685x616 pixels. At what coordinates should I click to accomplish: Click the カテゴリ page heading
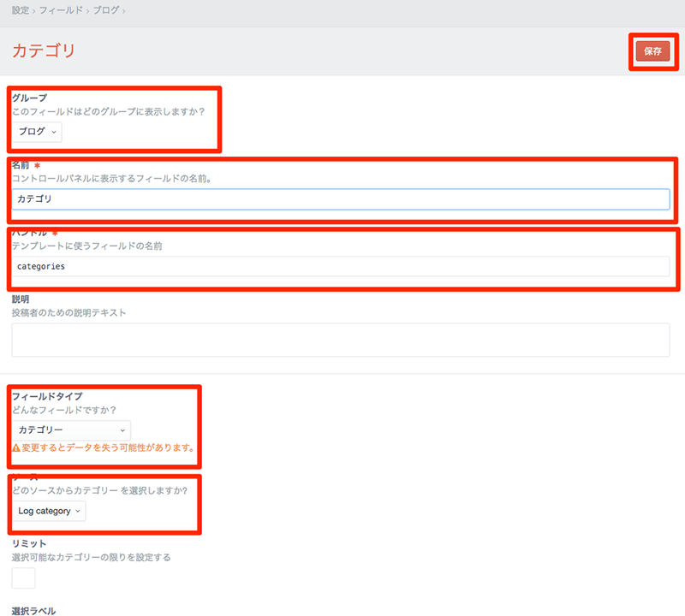pyautogui.click(x=44, y=50)
